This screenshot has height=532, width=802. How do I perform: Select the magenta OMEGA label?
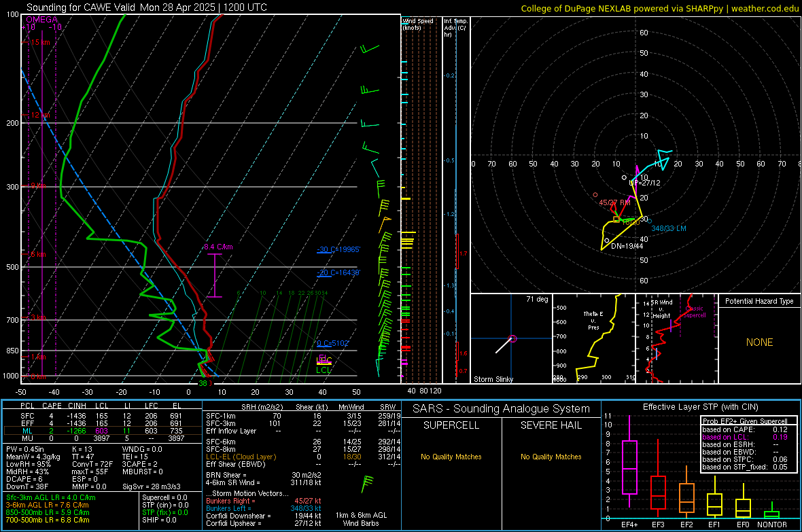pos(42,20)
